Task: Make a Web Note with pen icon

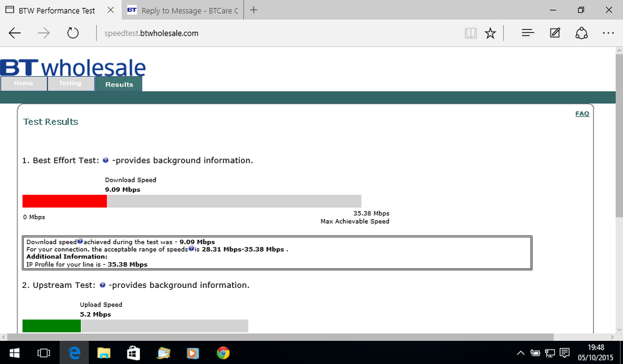Action: point(555,33)
